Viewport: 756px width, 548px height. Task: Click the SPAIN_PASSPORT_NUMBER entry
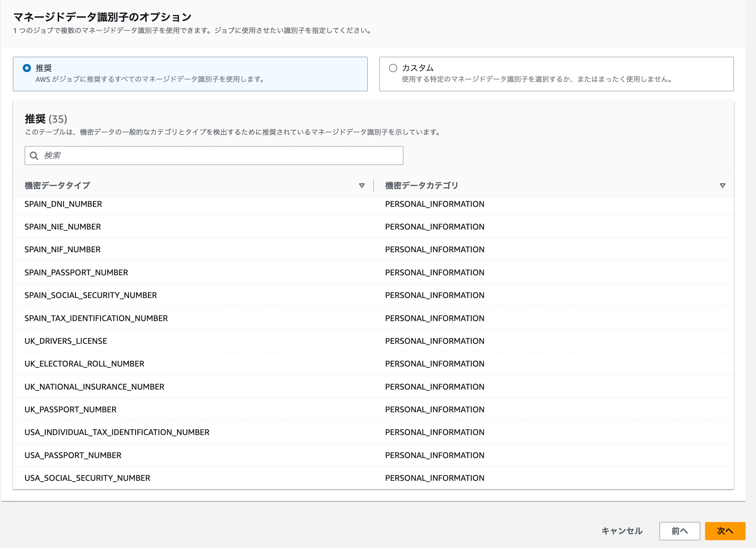click(x=76, y=273)
